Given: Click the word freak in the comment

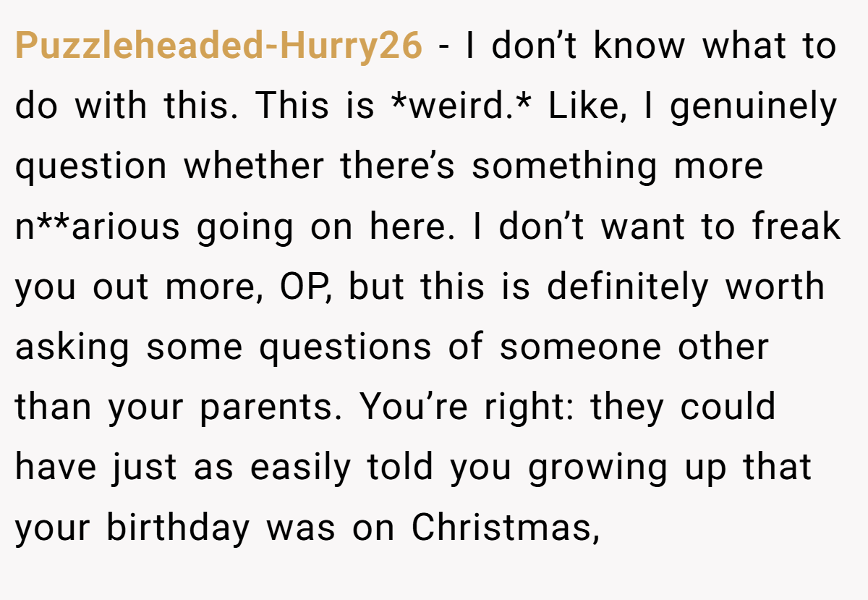Looking at the screenshot, I should tap(796, 227).
